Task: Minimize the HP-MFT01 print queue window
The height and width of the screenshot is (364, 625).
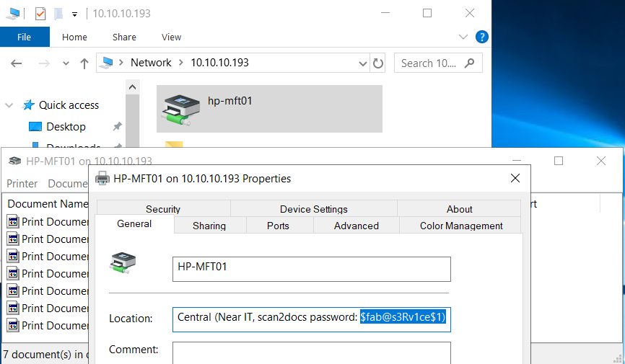Action: [517, 161]
